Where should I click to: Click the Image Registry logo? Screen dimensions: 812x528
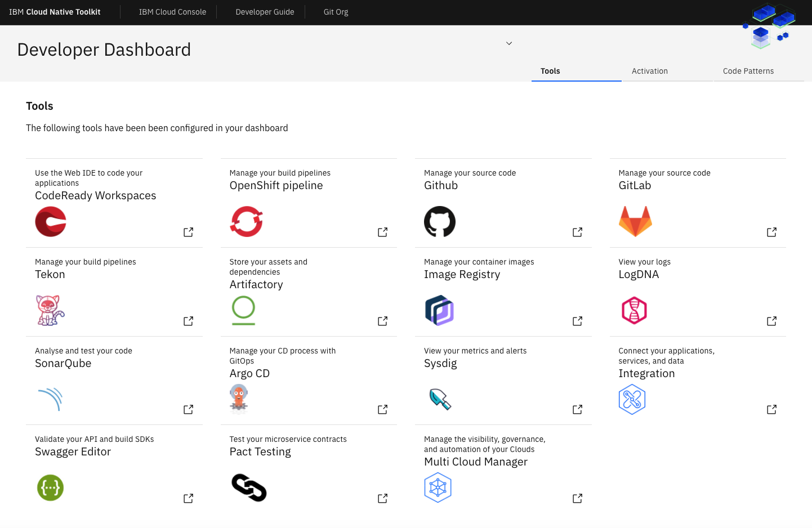(440, 310)
